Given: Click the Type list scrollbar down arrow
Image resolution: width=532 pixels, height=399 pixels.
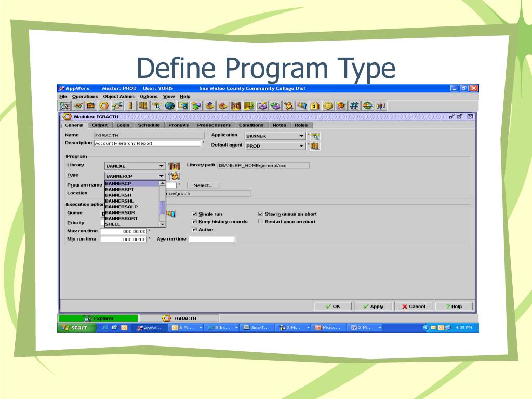Looking at the screenshot, I should coord(163,224).
